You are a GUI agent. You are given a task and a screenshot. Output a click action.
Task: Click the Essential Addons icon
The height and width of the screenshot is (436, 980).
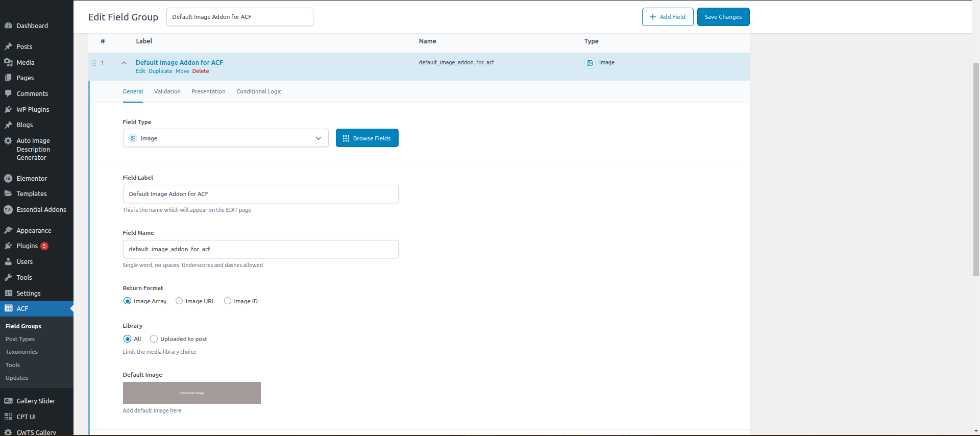pos(8,209)
